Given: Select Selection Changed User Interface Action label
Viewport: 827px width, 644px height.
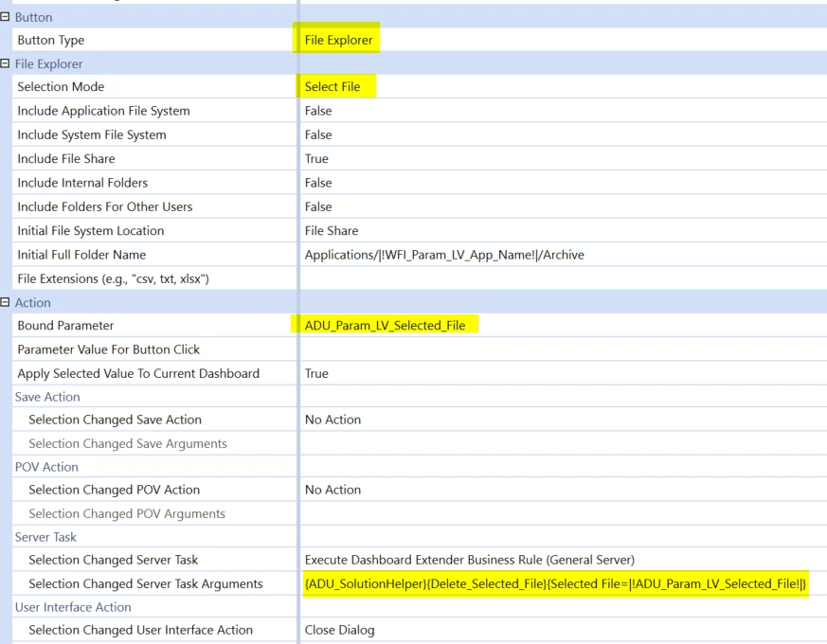Looking at the screenshot, I should pos(141,630).
